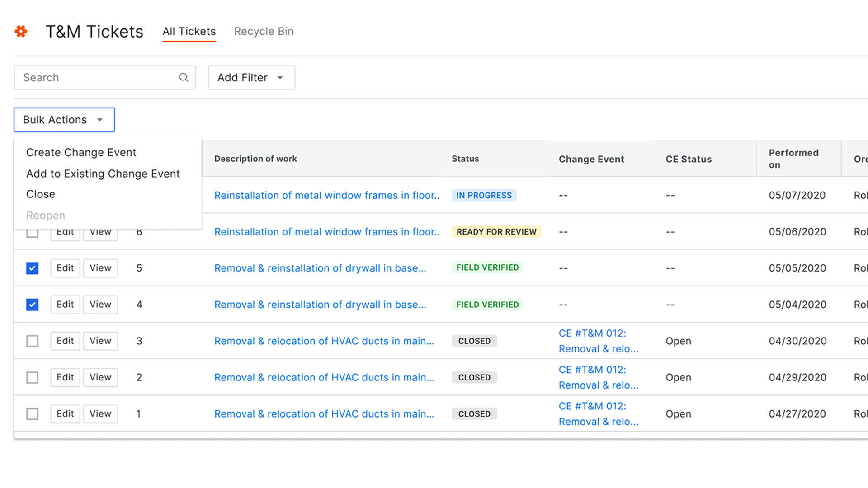This screenshot has width=868, height=488.
Task: Click 'Close' bulk action option
Action: pos(41,194)
